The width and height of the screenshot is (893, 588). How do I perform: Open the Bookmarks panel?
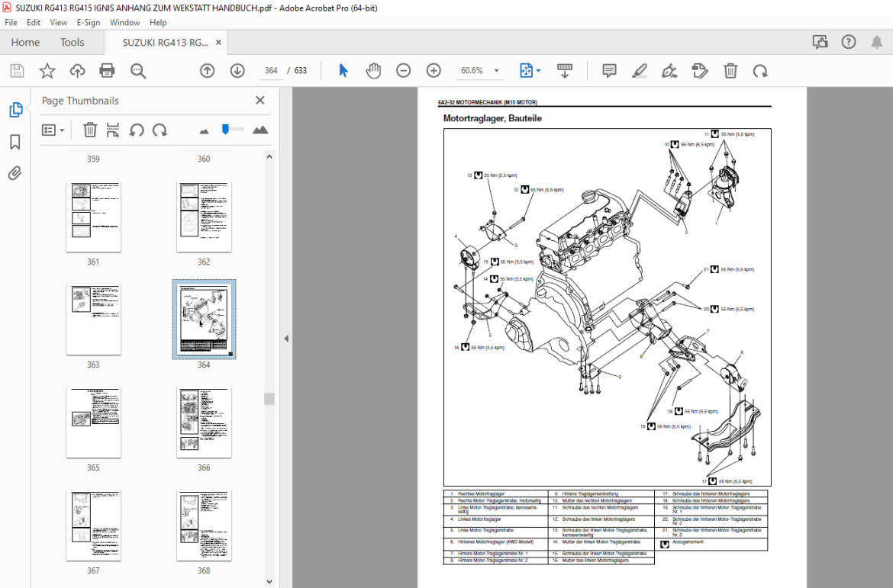(15, 142)
